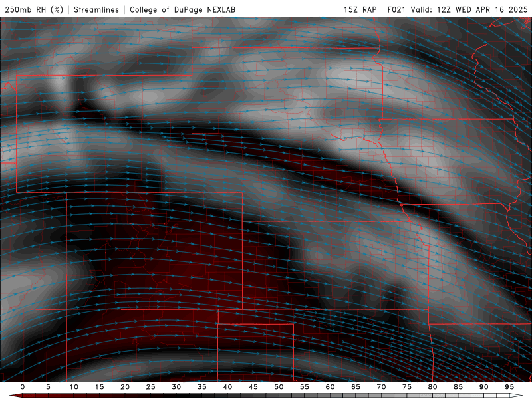This screenshot has width=532, height=399.
Task: Click the '250mb RH (%)' title text
Action: [x=34, y=9]
